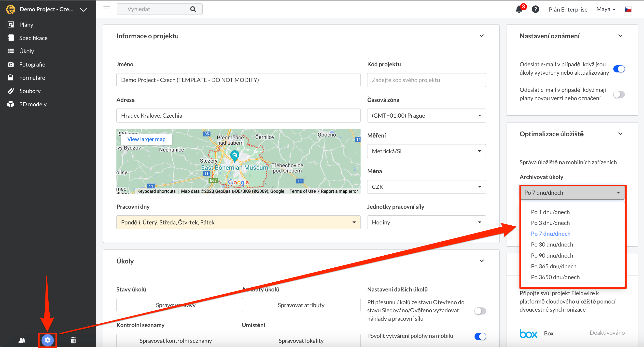Click Spravovat atributy button
This screenshot has width=644, height=358.
pyautogui.click(x=301, y=305)
